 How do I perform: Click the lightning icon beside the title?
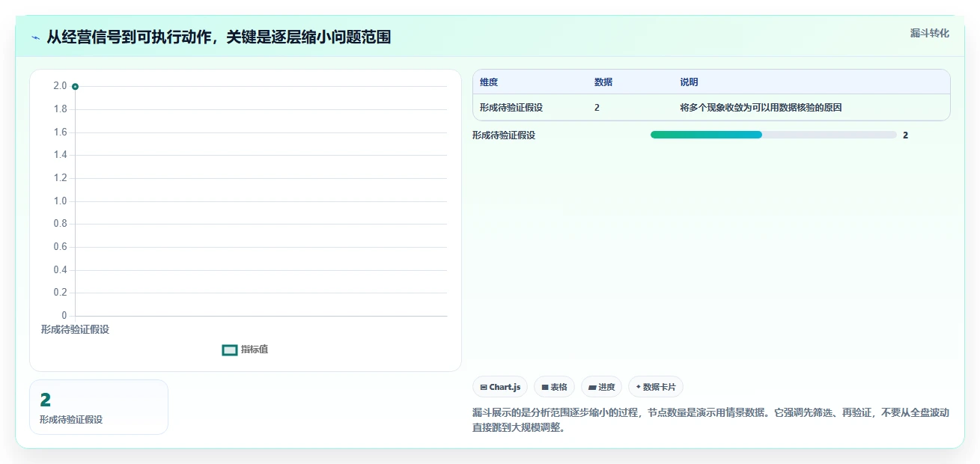click(36, 37)
